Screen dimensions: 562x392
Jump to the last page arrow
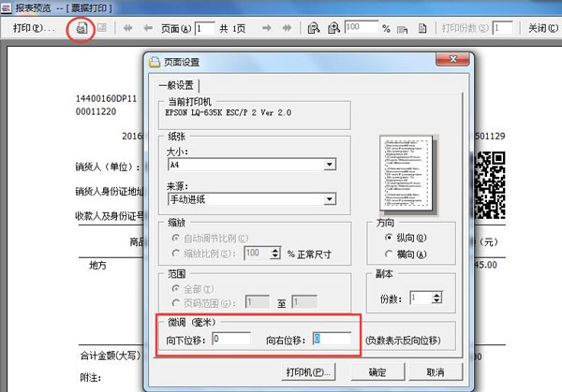288,28
